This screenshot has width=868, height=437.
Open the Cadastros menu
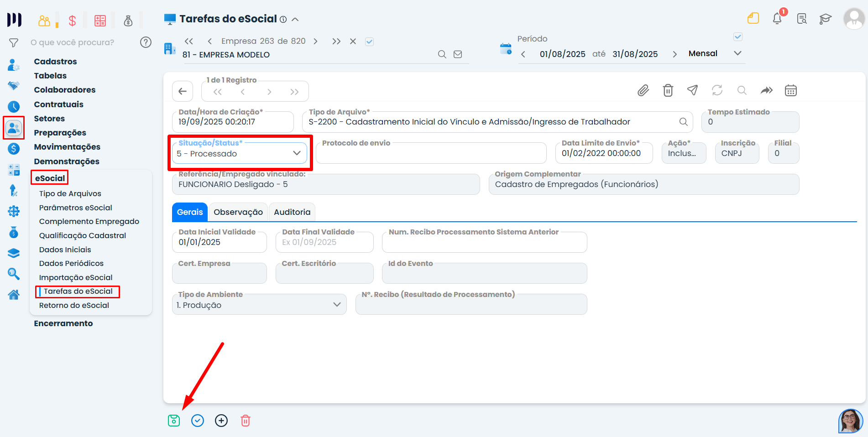[55, 62]
